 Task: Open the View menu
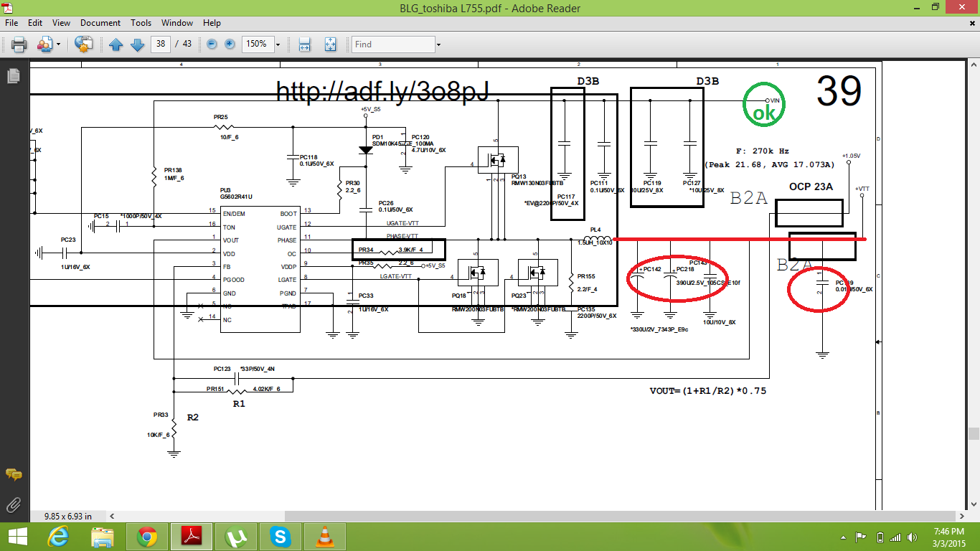61,23
